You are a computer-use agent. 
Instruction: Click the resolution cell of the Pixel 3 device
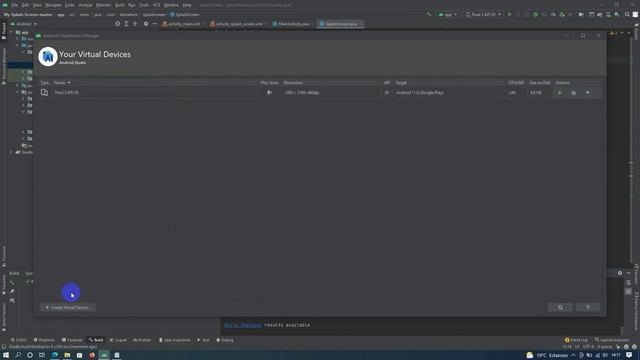(x=302, y=93)
